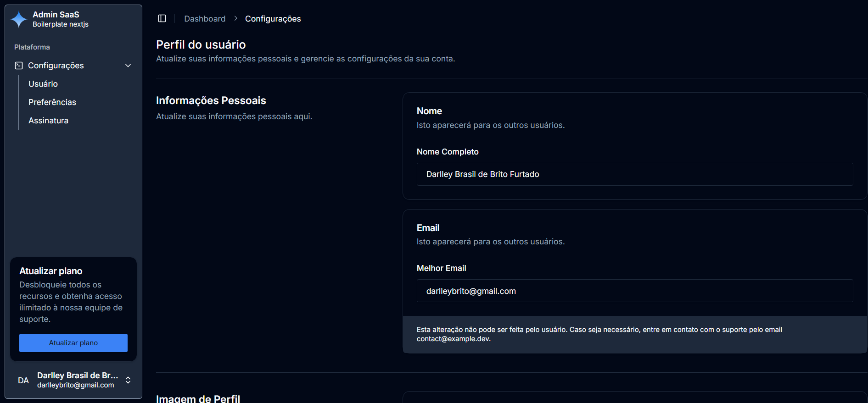
Task: Click the Email card heading
Action: pyautogui.click(x=428, y=228)
